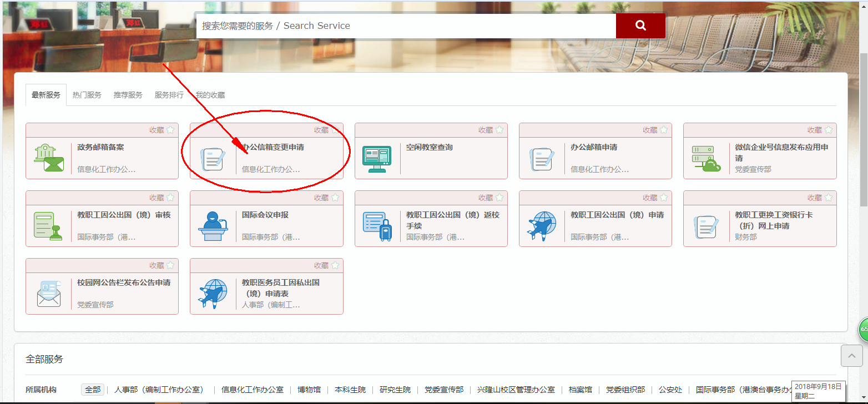Click the globe icon for 教职医务员工因私出国申请表

tap(213, 294)
